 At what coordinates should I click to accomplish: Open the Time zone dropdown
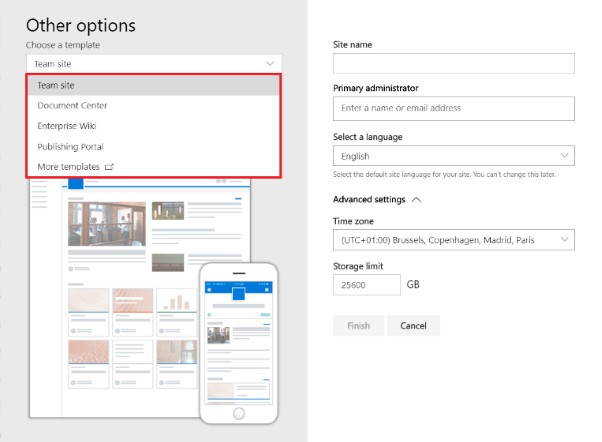point(454,240)
